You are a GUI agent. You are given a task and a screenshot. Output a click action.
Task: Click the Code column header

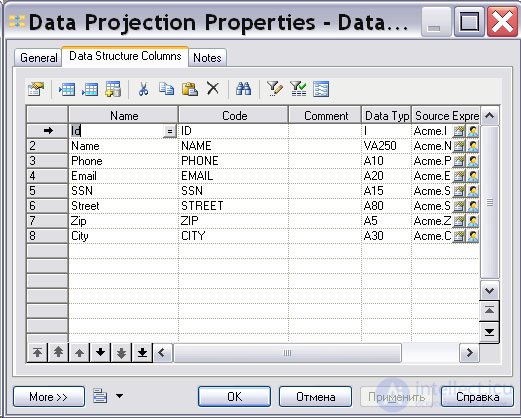[x=234, y=115]
